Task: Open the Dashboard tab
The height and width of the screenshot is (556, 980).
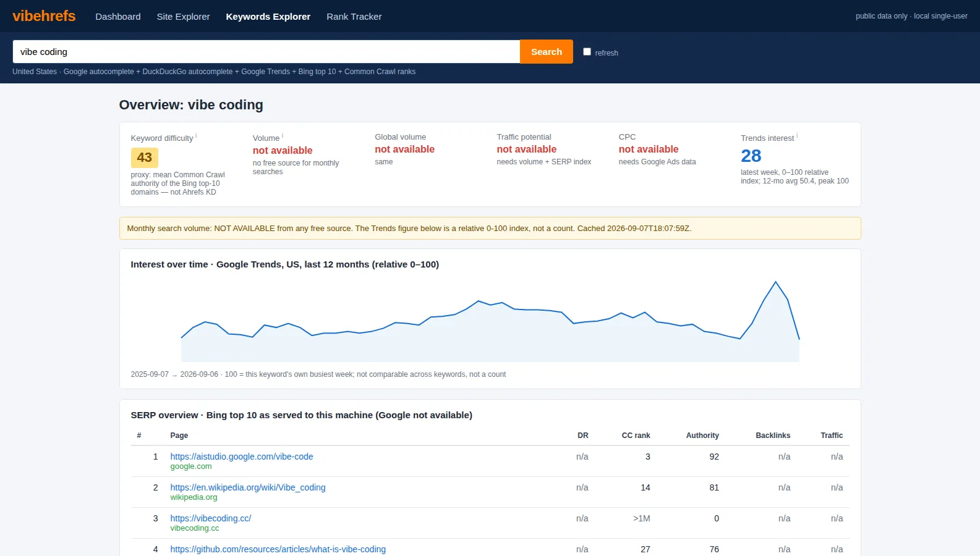Action: pos(118,17)
